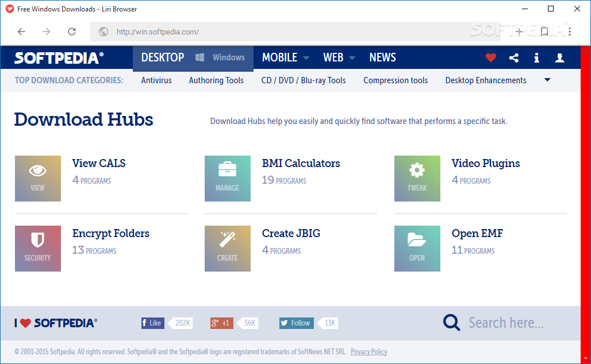
Task: Select the Windows platform label
Action: pyautogui.click(x=228, y=57)
